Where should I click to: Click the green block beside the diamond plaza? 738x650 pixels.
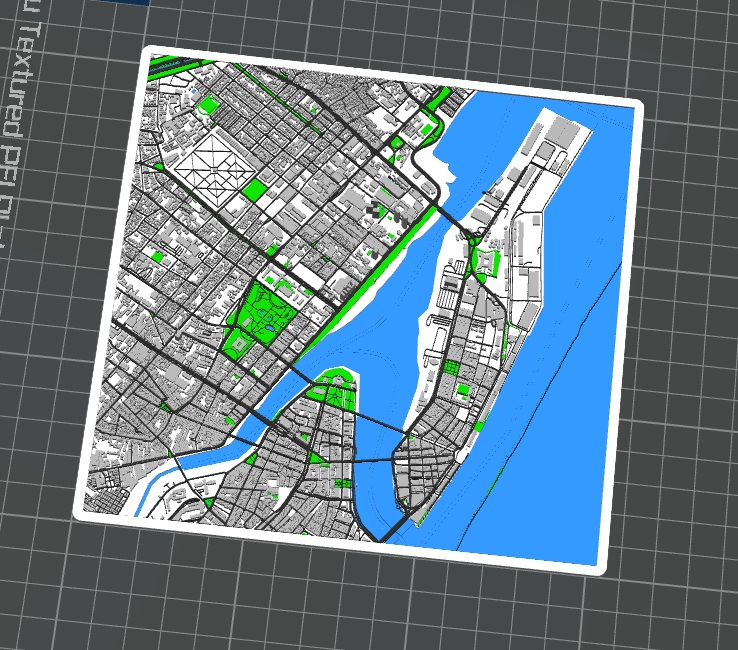coord(255,190)
